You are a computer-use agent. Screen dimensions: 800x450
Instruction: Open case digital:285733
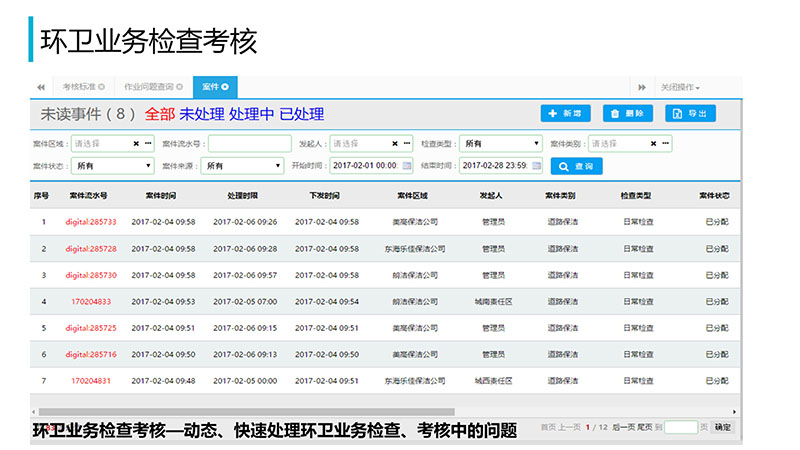pyautogui.click(x=91, y=222)
